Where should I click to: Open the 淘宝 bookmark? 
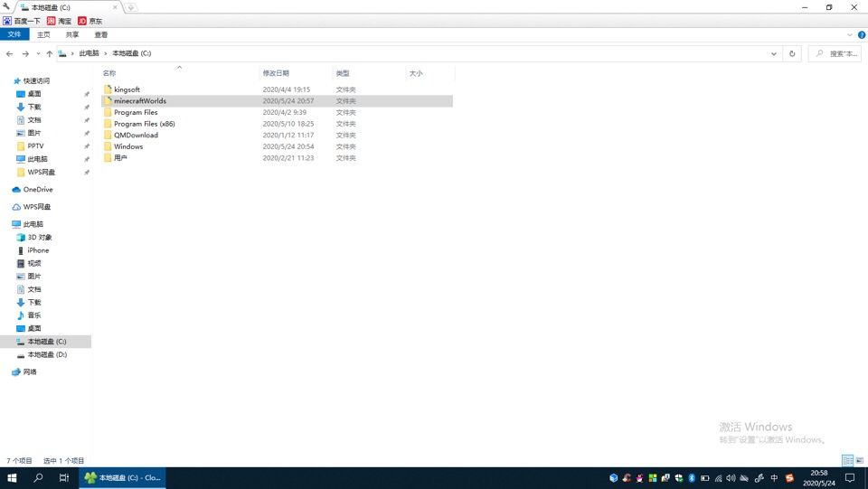(60, 21)
